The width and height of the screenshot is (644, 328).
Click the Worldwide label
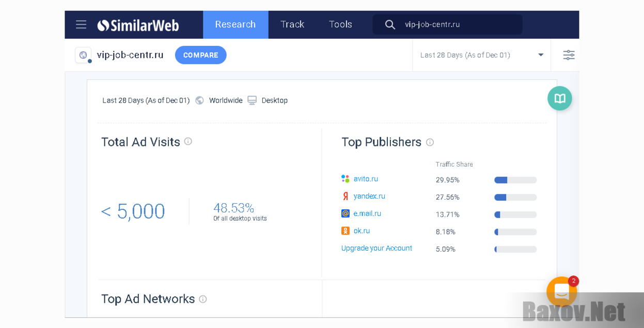[226, 101]
